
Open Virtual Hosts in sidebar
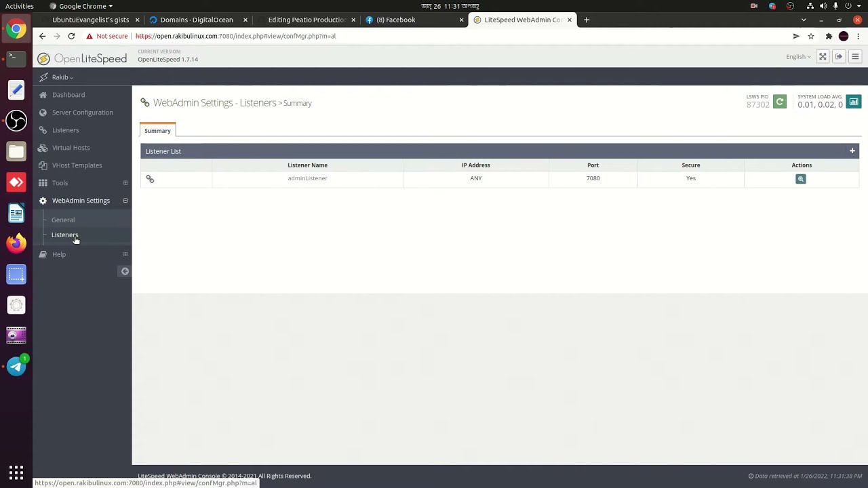click(x=71, y=148)
